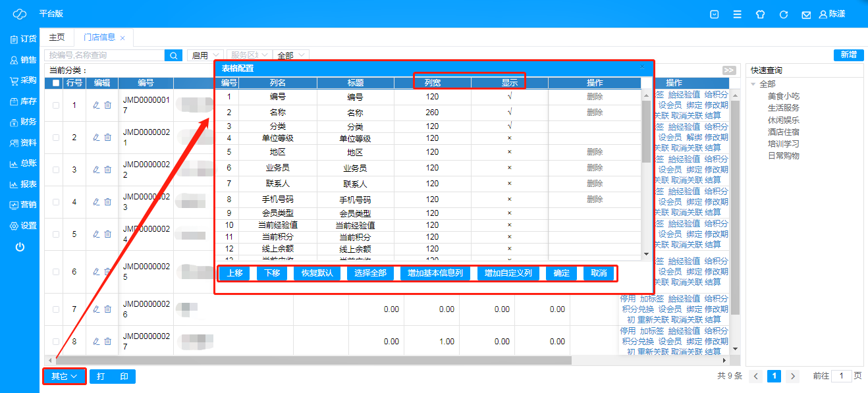The width and height of the screenshot is (868, 393).
Task: Close the 门店信息 tab
Action: tap(122, 38)
